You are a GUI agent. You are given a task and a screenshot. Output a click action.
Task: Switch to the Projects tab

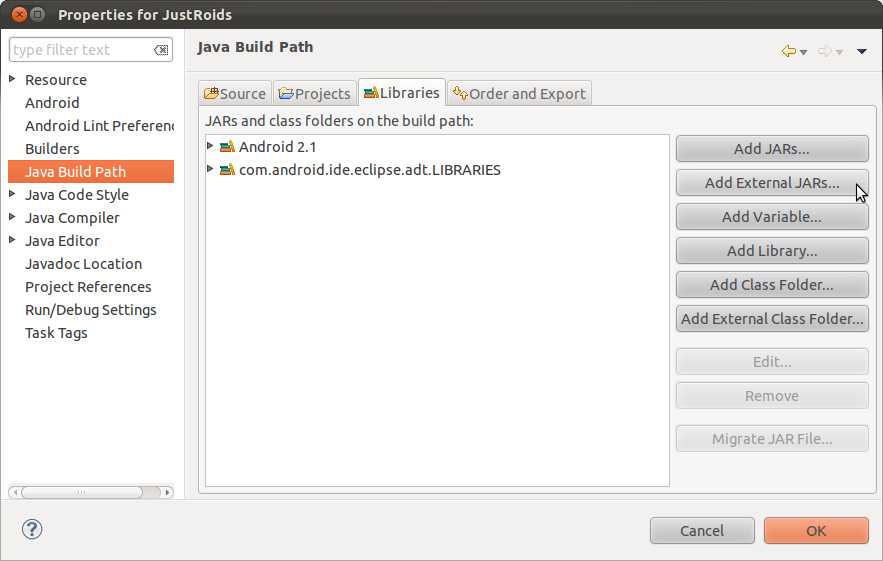[x=315, y=94]
